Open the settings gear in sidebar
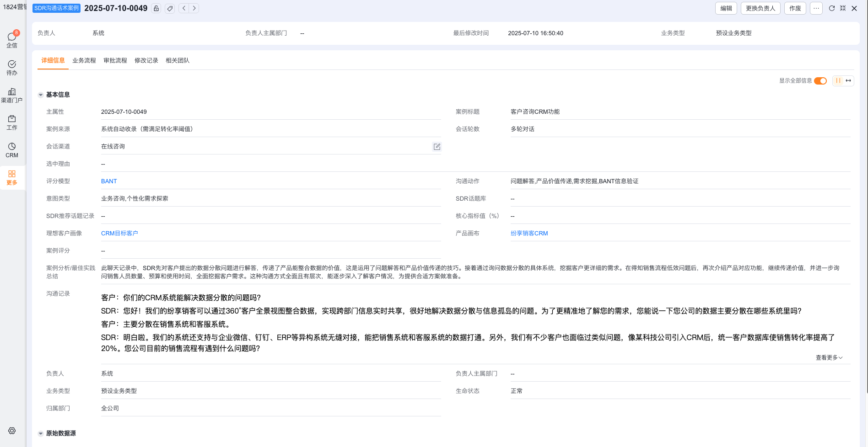Screen dimensions: 868x447 pos(12,431)
